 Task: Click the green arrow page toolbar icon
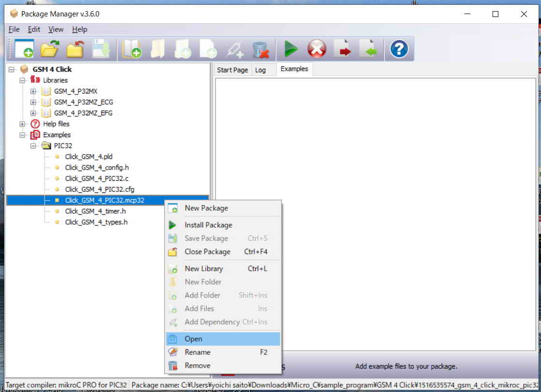pyautogui.click(x=369, y=49)
